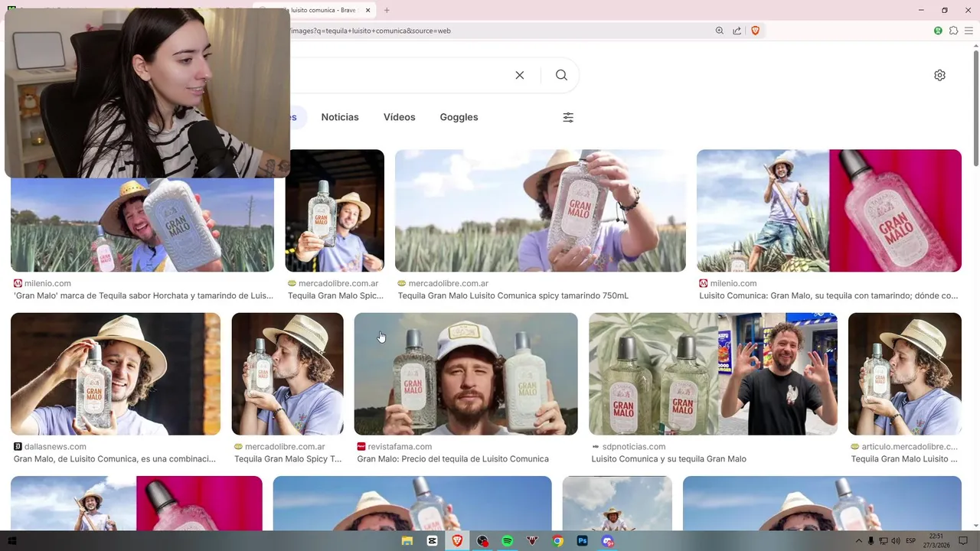Open the sdpnoticias.com image thumbnail
The height and width of the screenshot is (551, 980).
click(713, 373)
